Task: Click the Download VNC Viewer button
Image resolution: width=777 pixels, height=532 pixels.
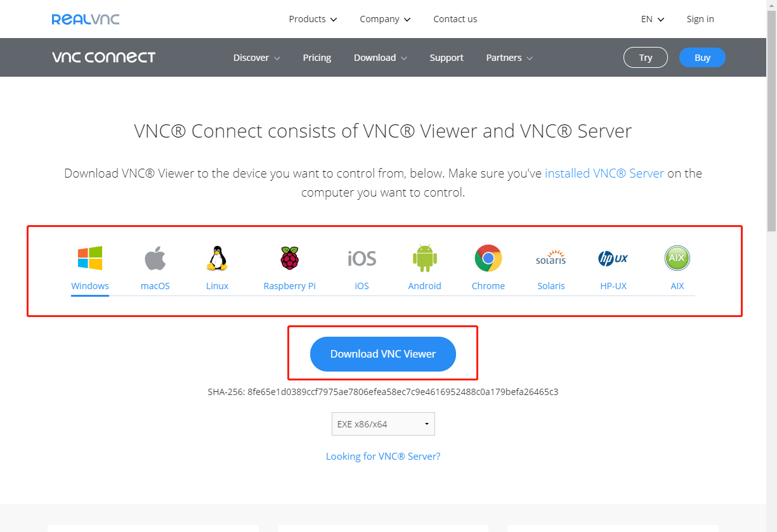Action: coord(382,354)
